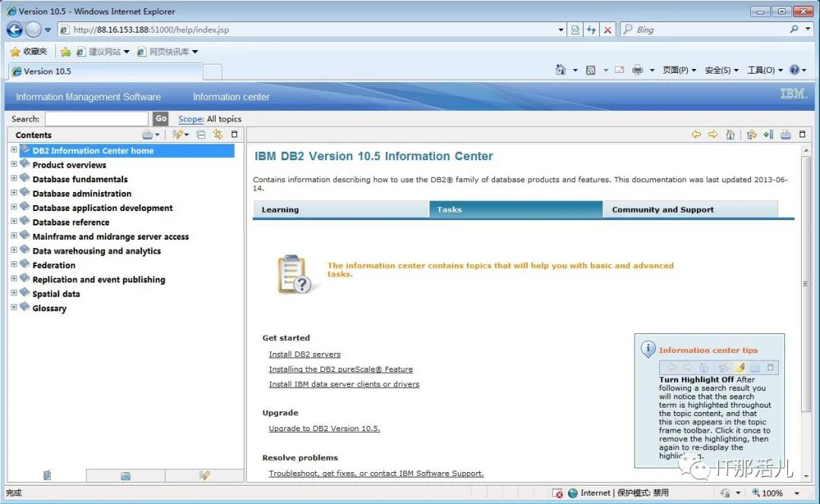Click the Bookmark Document icon with green plus
Viewport: 820px width, 504px height.
click(768, 135)
